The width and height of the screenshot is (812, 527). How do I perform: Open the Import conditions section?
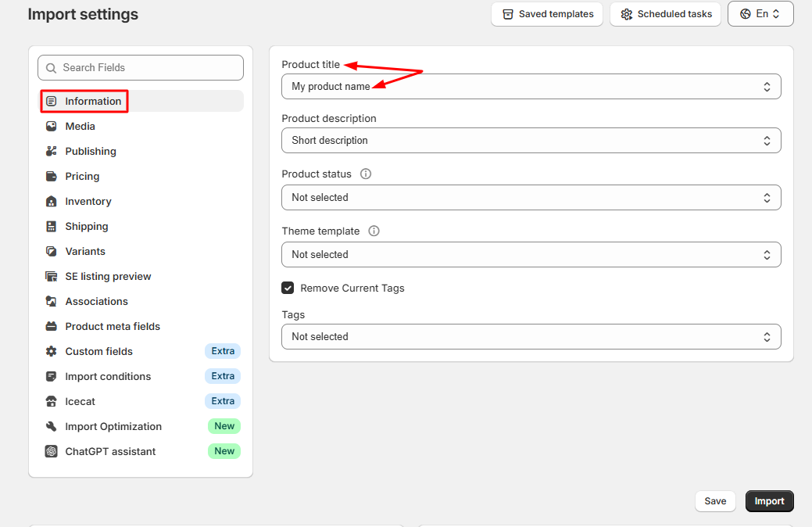point(141,376)
